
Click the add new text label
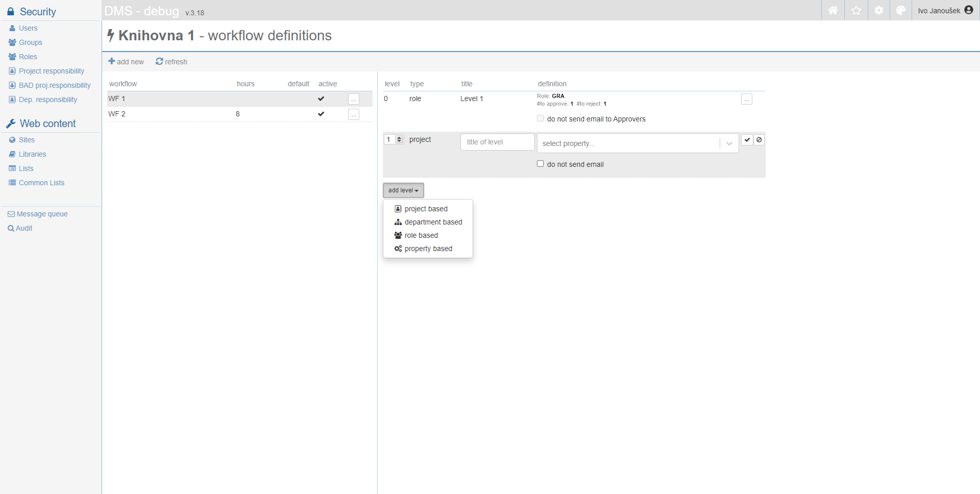click(x=131, y=62)
